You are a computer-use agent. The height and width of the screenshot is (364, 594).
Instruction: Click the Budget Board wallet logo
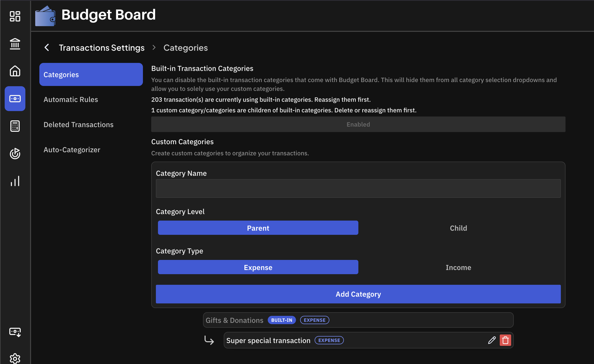45,16
